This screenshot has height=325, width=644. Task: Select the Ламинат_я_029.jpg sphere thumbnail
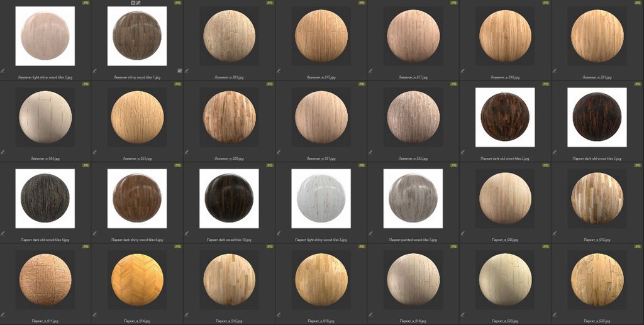tap(229, 117)
